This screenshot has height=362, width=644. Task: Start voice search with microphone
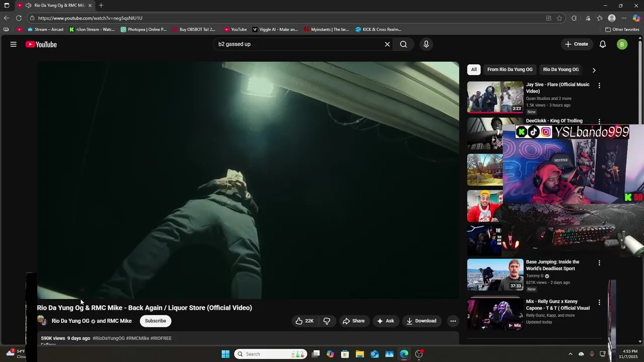point(426,44)
